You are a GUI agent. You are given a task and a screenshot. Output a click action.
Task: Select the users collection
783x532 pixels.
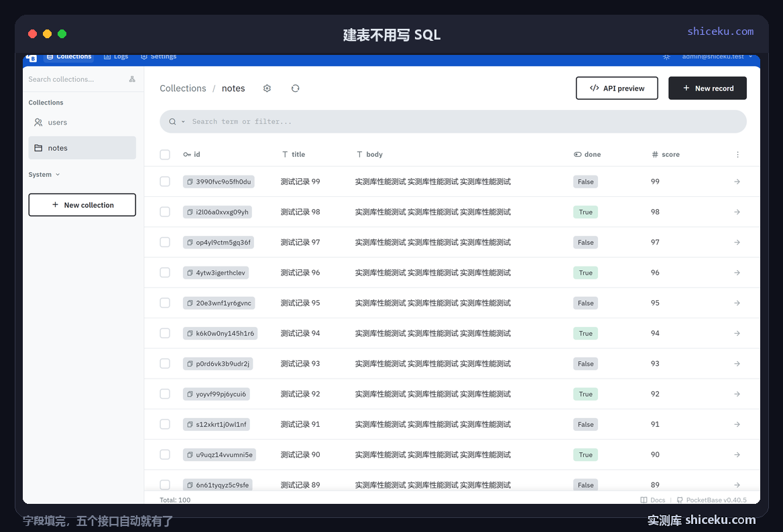82,122
